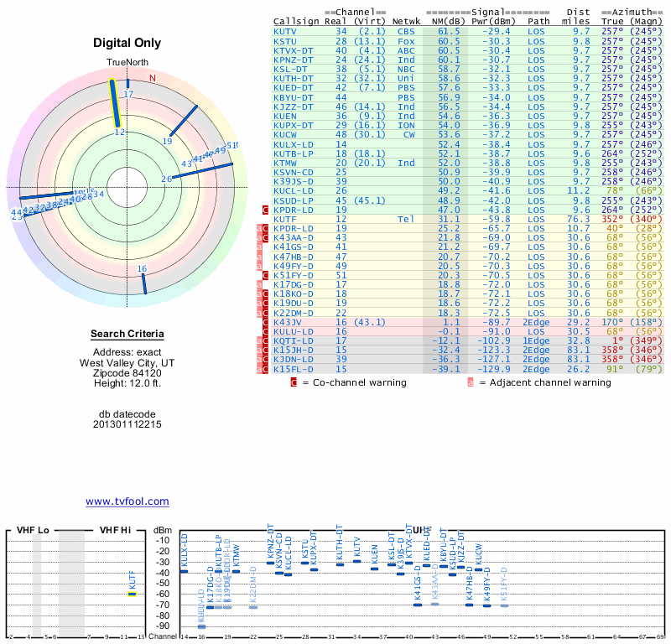
Task: Click the Fox network cell
Action: coord(406,41)
